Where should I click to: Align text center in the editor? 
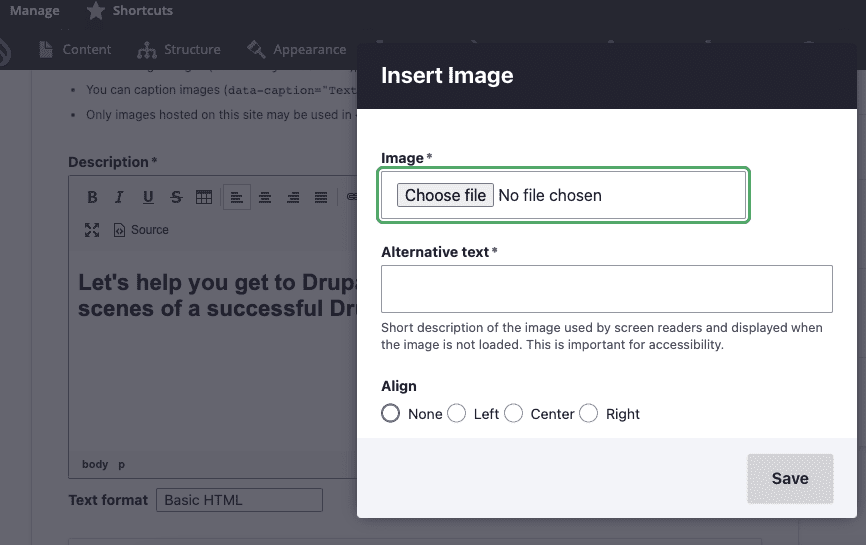[265, 197]
